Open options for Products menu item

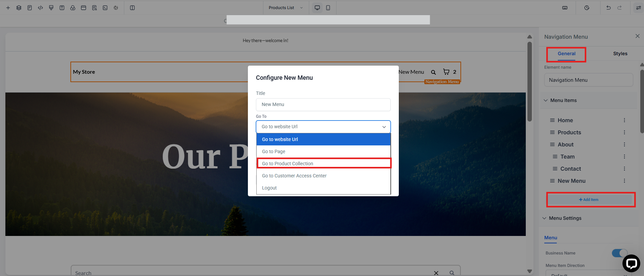click(x=624, y=132)
